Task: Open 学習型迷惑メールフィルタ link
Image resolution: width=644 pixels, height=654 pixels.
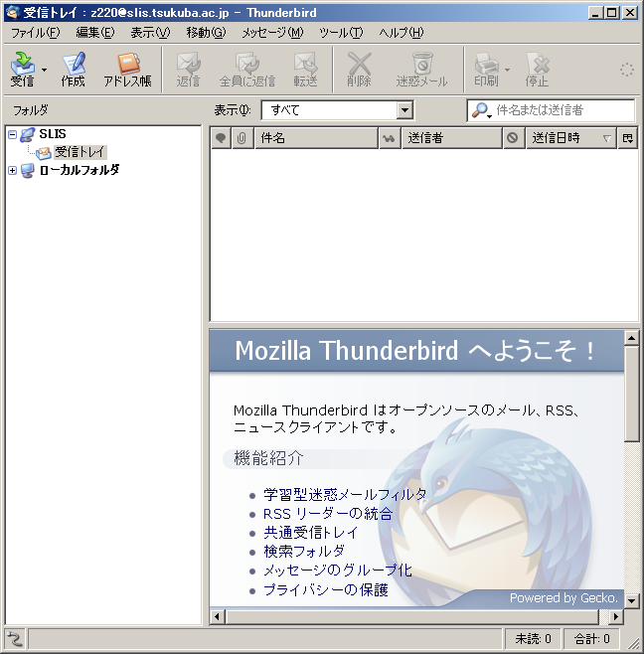Action: (345, 495)
